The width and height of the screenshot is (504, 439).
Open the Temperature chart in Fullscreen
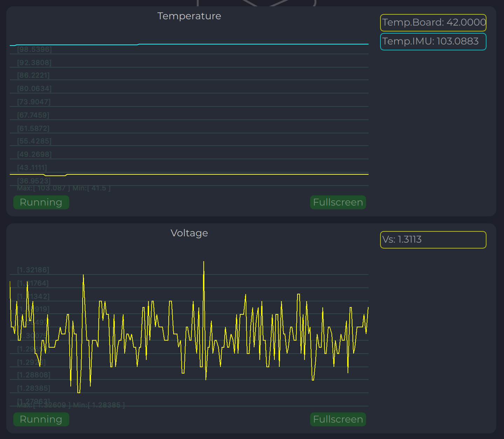click(338, 202)
